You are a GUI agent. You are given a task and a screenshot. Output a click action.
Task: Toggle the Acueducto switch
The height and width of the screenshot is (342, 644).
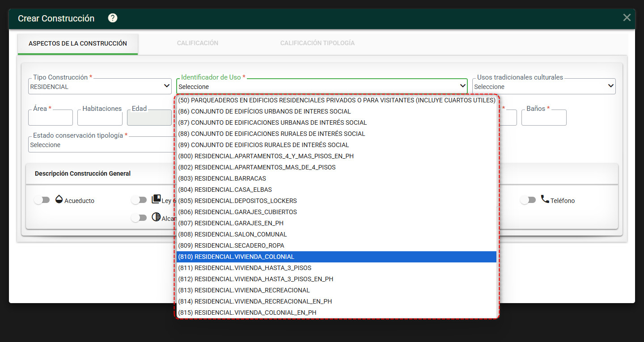click(x=42, y=200)
